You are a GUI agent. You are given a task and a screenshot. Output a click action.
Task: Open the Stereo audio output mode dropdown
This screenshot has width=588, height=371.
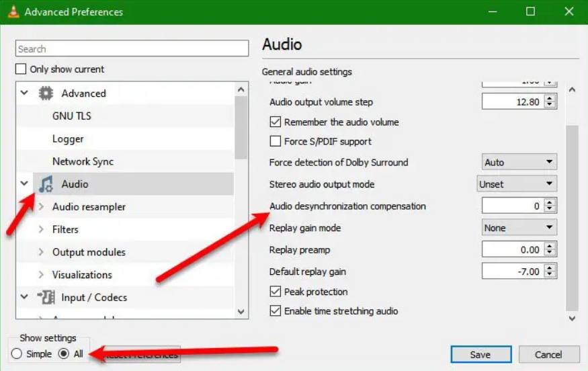(517, 183)
